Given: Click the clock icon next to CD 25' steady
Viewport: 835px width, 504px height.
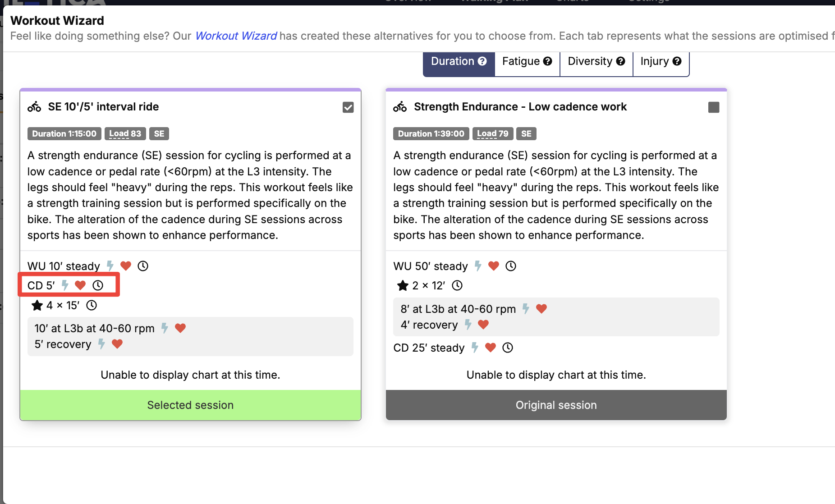Looking at the screenshot, I should (x=508, y=348).
